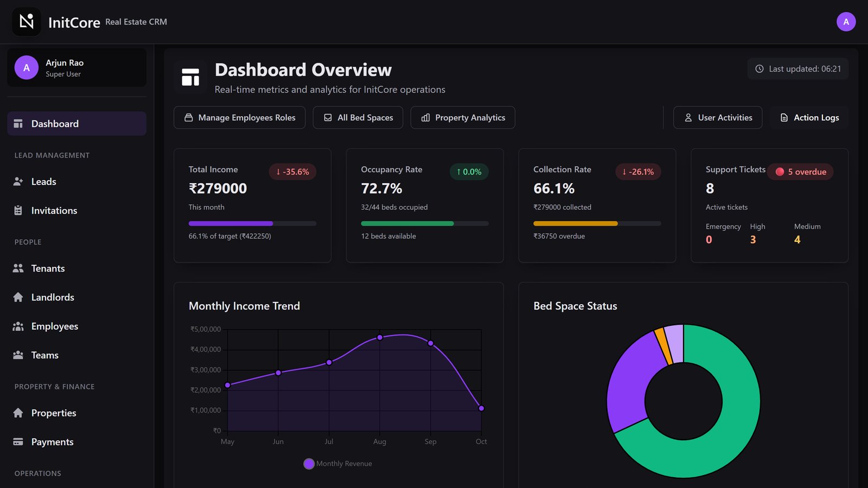Open the Dashboard menu item
The image size is (868, 488).
(76, 124)
